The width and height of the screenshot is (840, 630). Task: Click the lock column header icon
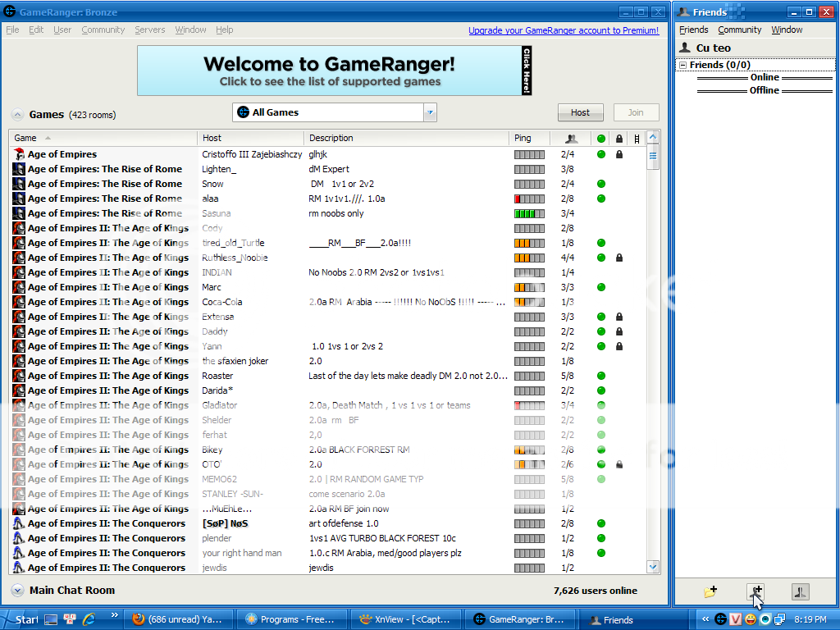619,139
